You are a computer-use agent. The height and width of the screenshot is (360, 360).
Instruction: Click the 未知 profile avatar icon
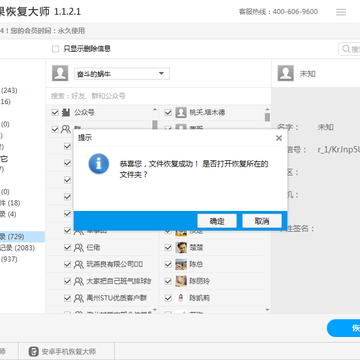[x=286, y=73]
